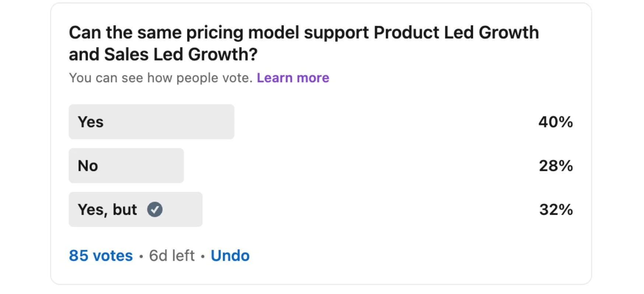
Task: Undo your poll vote
Action: (230, 255)
